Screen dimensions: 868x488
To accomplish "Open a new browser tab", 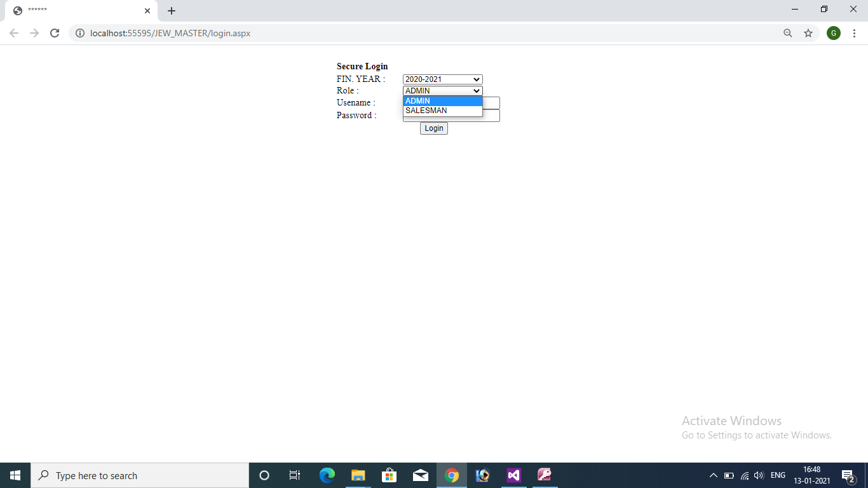I will [x=172, y=11].
